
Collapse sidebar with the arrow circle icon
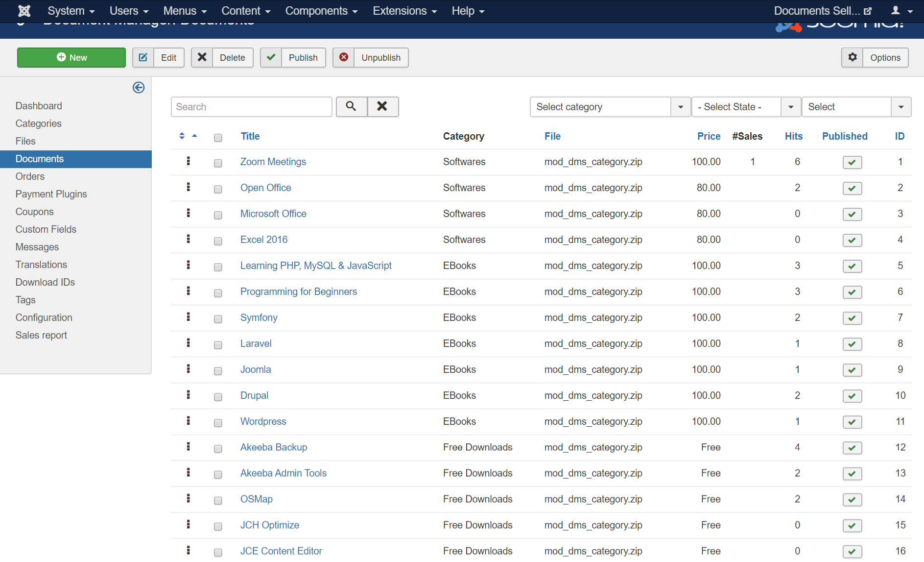(x=139, y=88)
